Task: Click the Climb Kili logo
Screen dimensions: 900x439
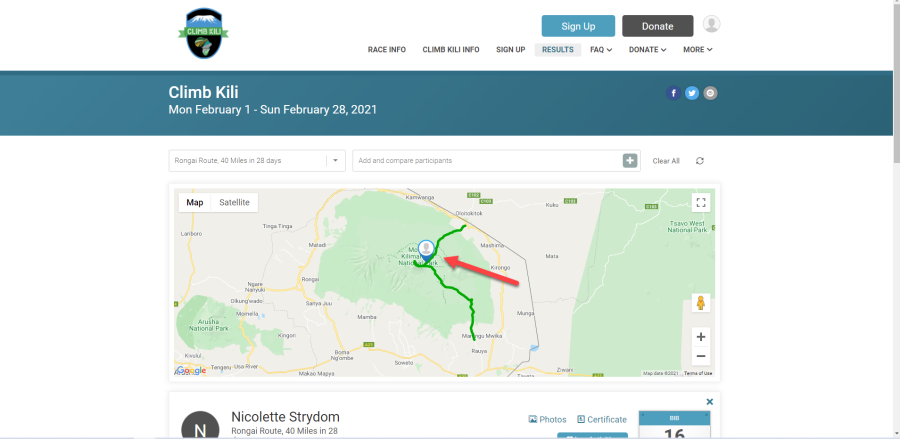Action: [203, 34]
